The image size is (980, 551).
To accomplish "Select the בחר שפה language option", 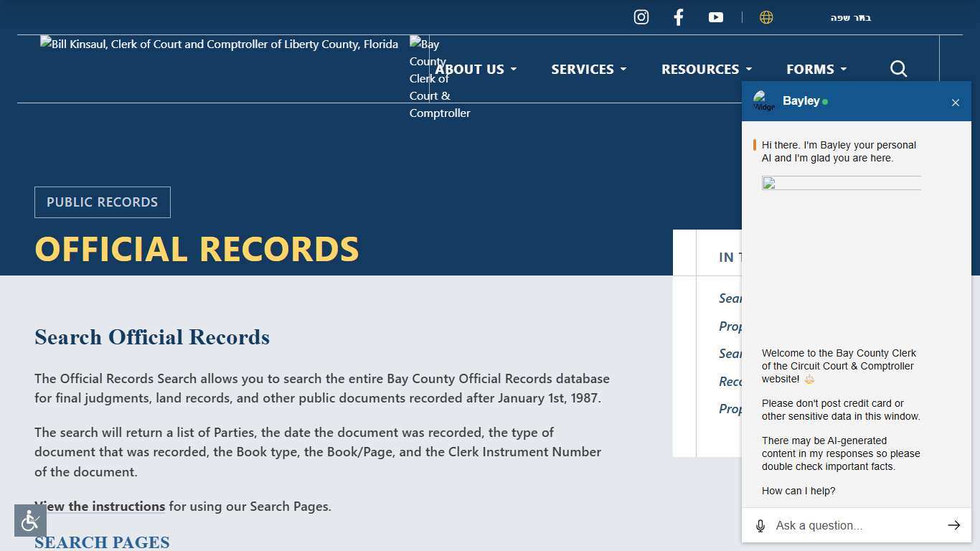I will coord(851,17).
